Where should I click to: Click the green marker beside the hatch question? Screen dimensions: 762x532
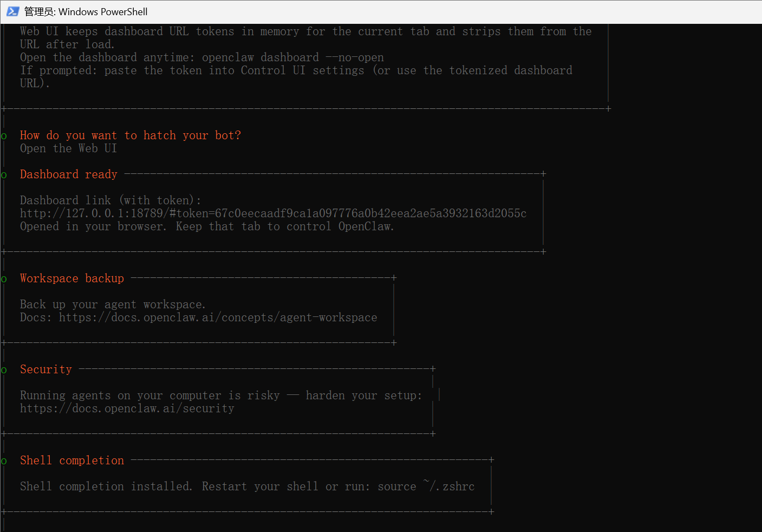tap(4, 136)
